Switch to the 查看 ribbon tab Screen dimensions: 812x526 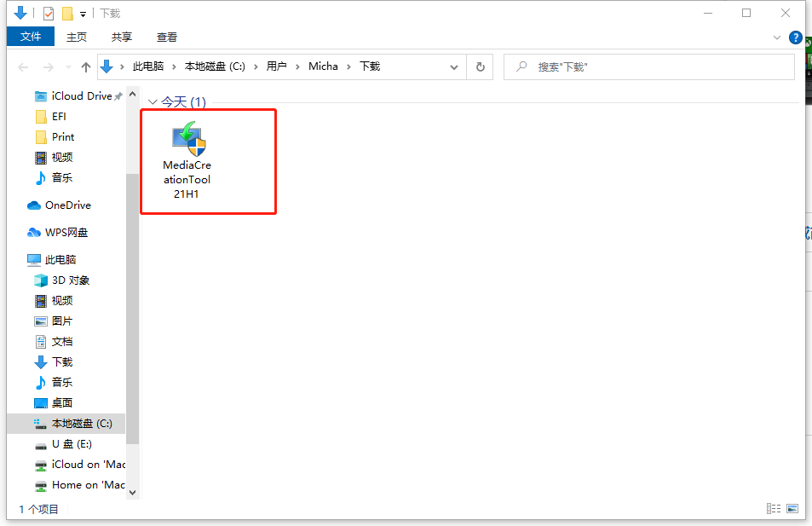coord(167,37)
